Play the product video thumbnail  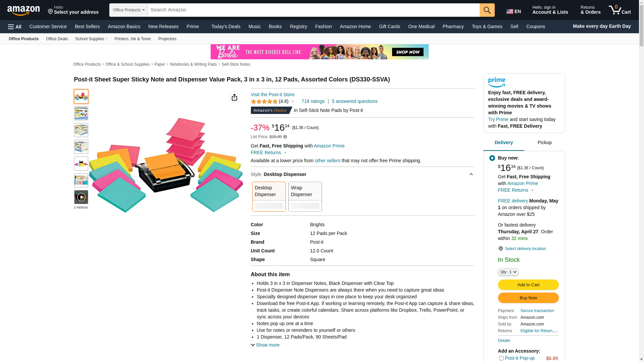point(81,197)
